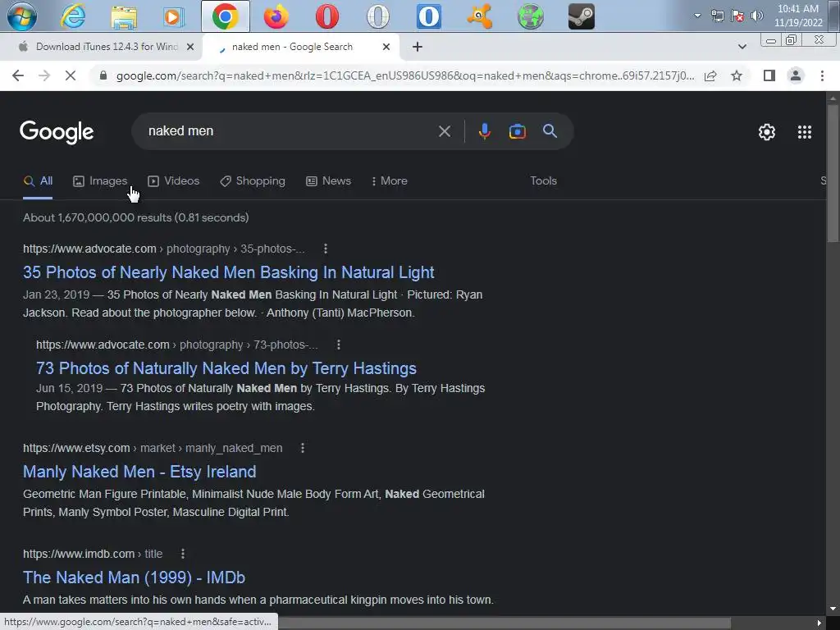Open the Windows Start menu orb
This screenshot has width=840, height=630.
tap(22, 16)
